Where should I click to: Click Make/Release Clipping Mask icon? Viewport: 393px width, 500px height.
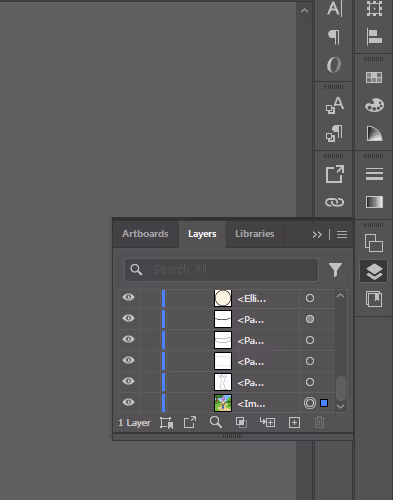[241, 423]
